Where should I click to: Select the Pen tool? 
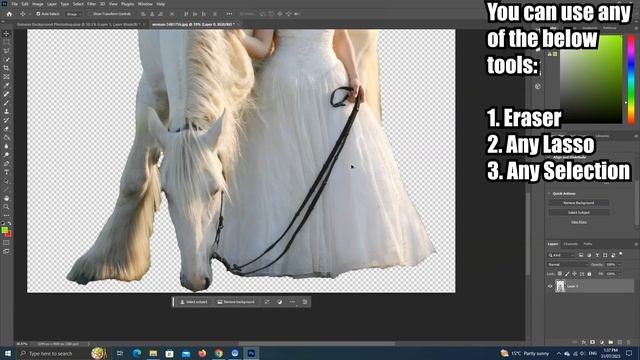[x=6, y=163]
